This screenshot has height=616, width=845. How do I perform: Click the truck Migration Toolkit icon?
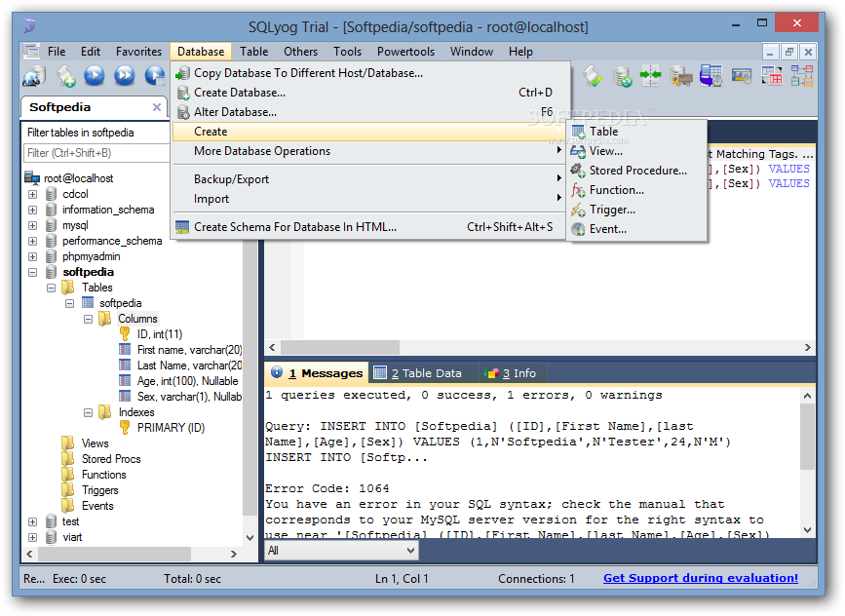point(680,75)
